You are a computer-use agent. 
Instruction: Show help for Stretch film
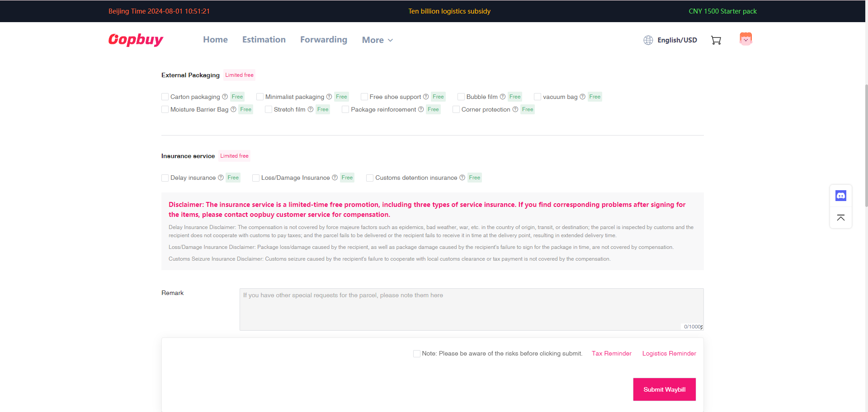[x=311, y=109]
